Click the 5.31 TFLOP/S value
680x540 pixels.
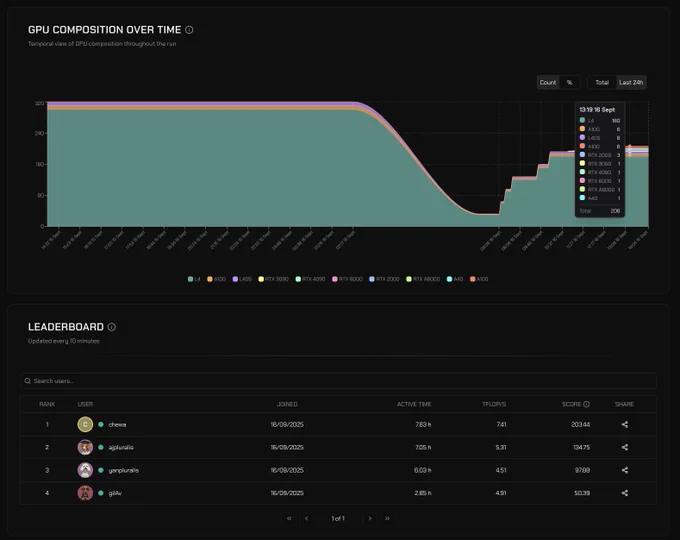(501, 447)
